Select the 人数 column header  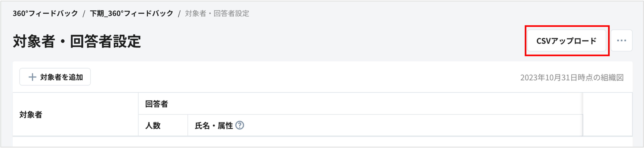point(153,126)
